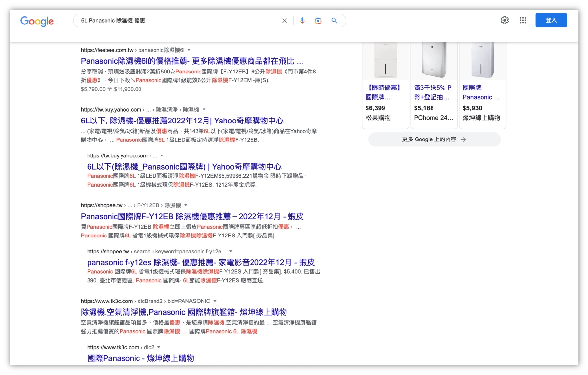This screenshot has height=375, width=588.
Task: Click the 限時優惠 dehumidifier product thumbnail
Action: 386,60
